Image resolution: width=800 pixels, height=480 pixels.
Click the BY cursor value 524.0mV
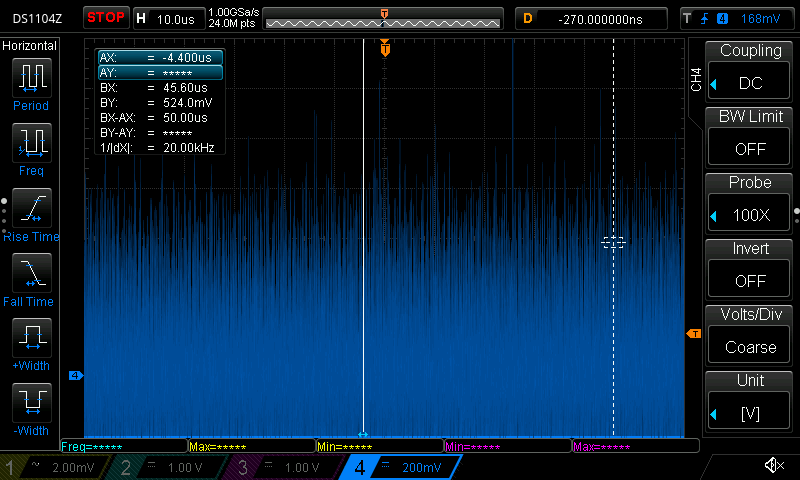pyautogui.click(x=187, y=103)
